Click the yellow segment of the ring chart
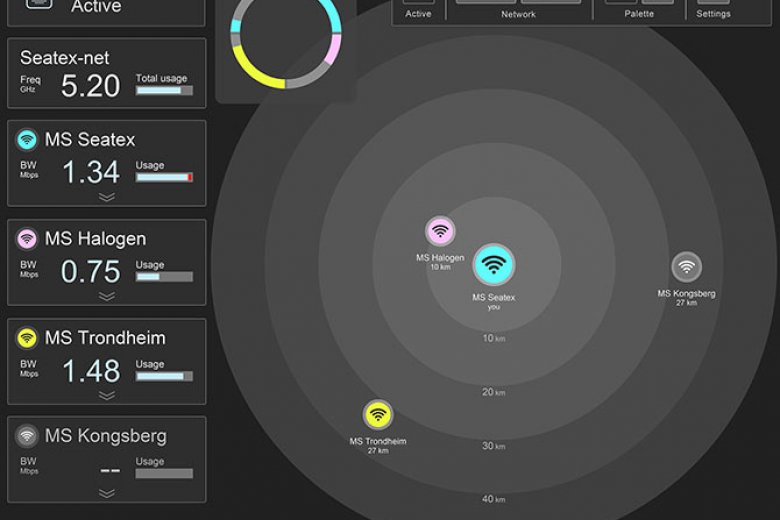This screenshot has height=520, width=780. [x=254, y=71]
